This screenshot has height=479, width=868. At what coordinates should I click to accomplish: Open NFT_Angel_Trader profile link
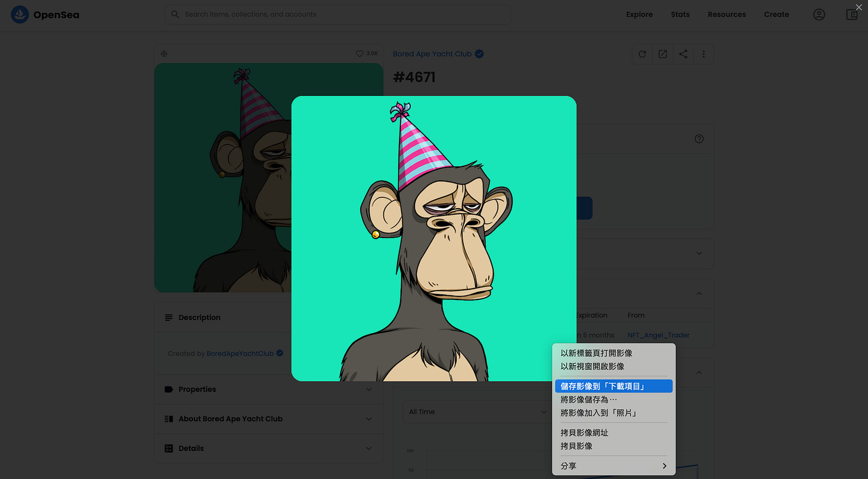pyautogui.click(x=658, y=335)
